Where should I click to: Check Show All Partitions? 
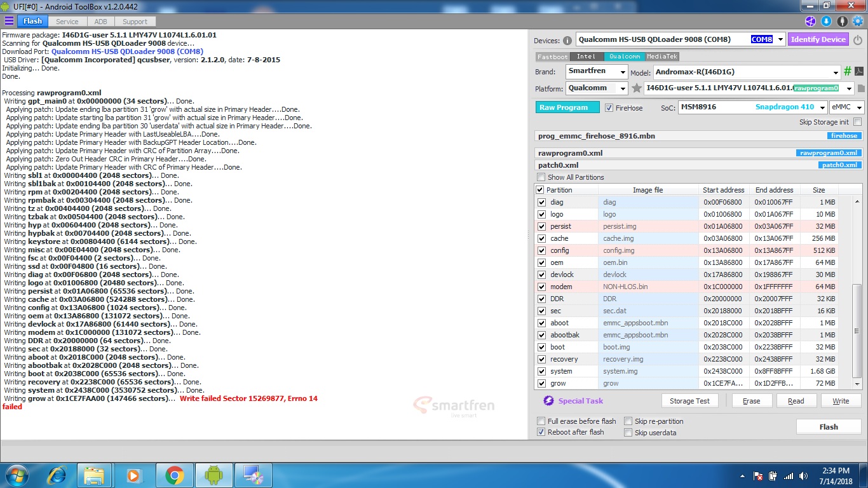pos(541,177)
